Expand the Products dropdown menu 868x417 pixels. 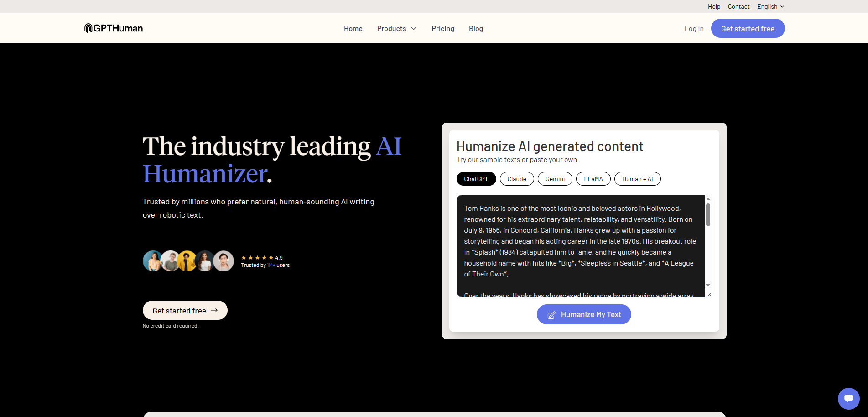pos(397,28)
